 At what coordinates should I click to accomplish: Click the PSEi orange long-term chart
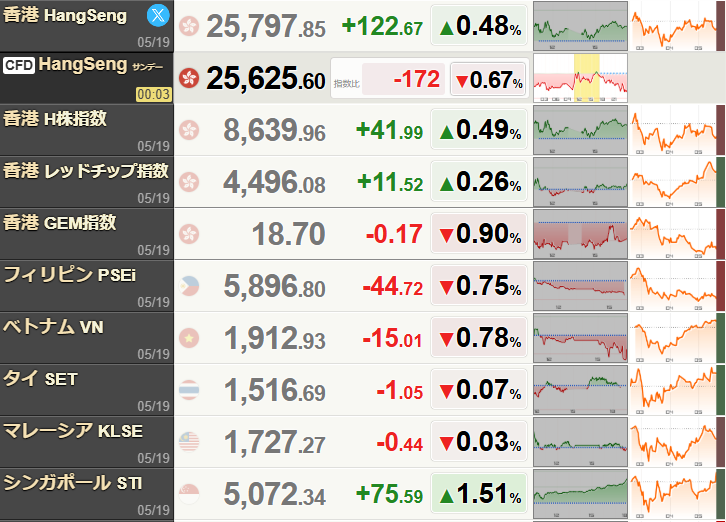674,286
